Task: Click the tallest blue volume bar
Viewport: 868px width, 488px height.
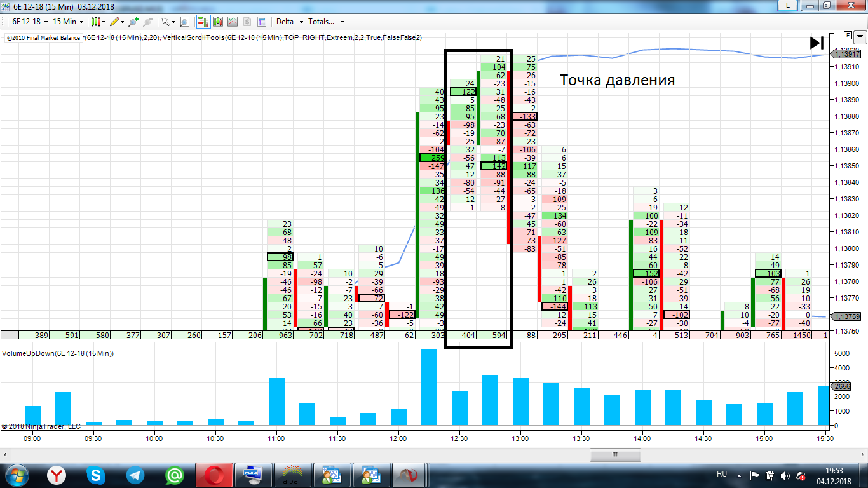Action: click(429, 388)
